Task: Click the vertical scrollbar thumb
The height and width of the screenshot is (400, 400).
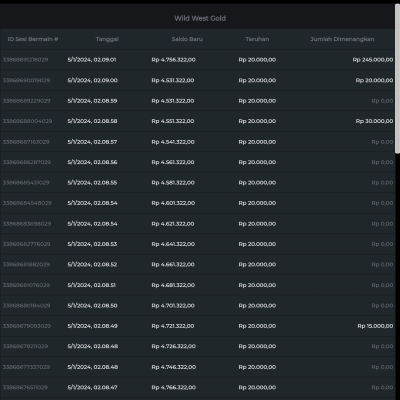Action: click(x=397, y=79)
